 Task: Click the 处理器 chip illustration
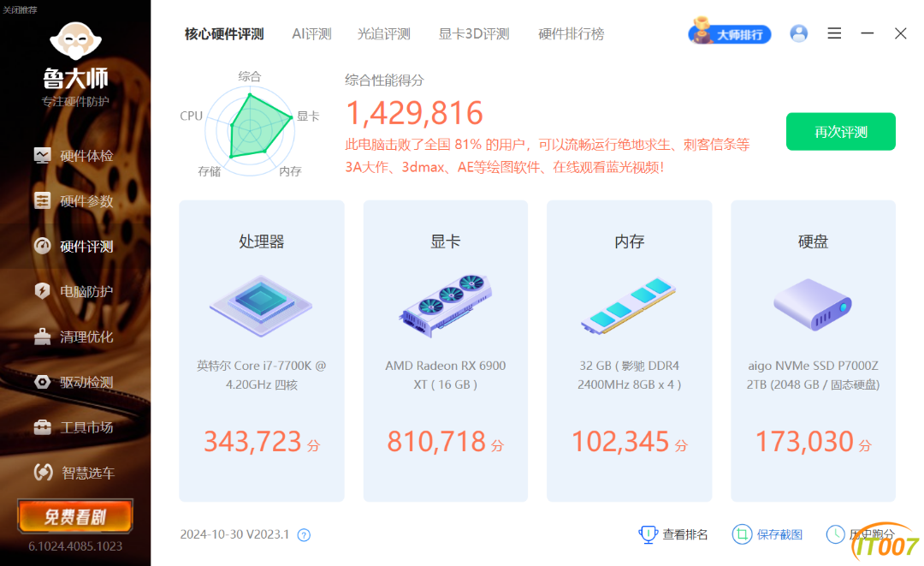pos(261,306)
